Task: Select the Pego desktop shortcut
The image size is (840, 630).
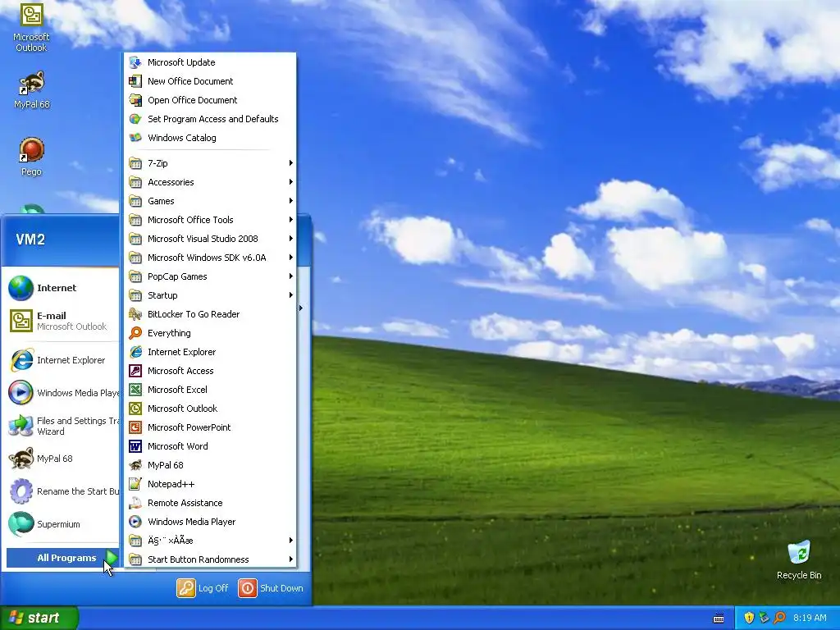Action: 31,157
